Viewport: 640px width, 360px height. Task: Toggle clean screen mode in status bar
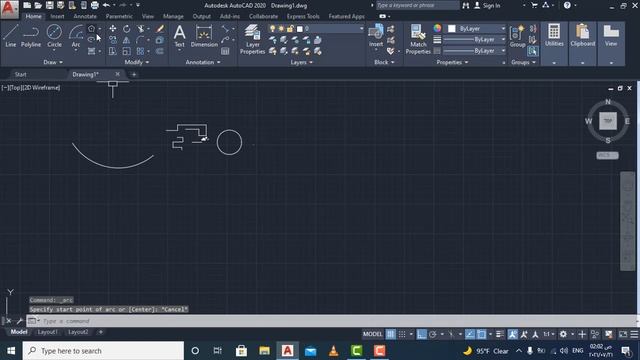[x=623, y=334]
